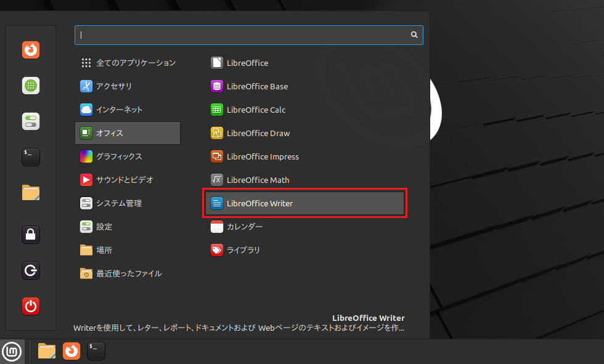Viewport: 604px width, 364px height.
Task: Open Terminal from the taskbar
Action: (96, 351)
